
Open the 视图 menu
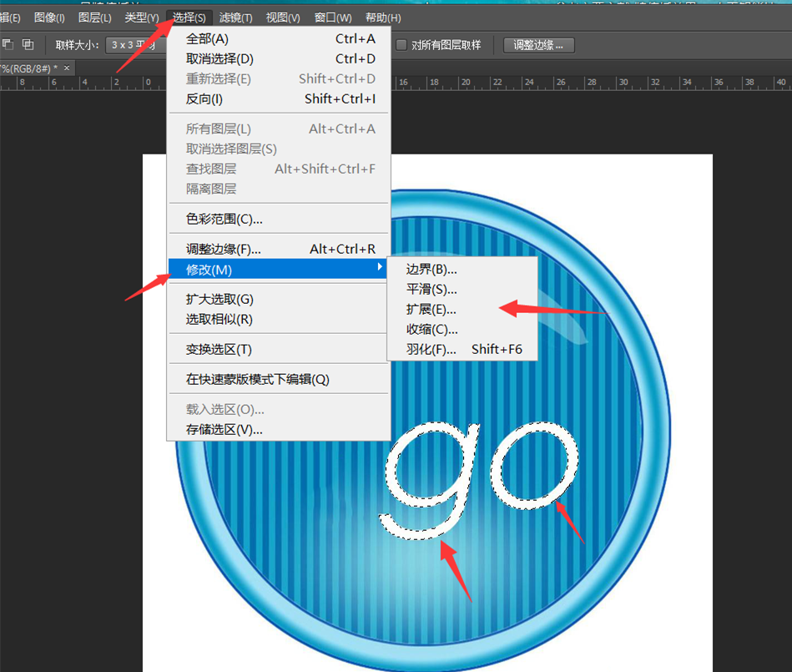point(281,17)
